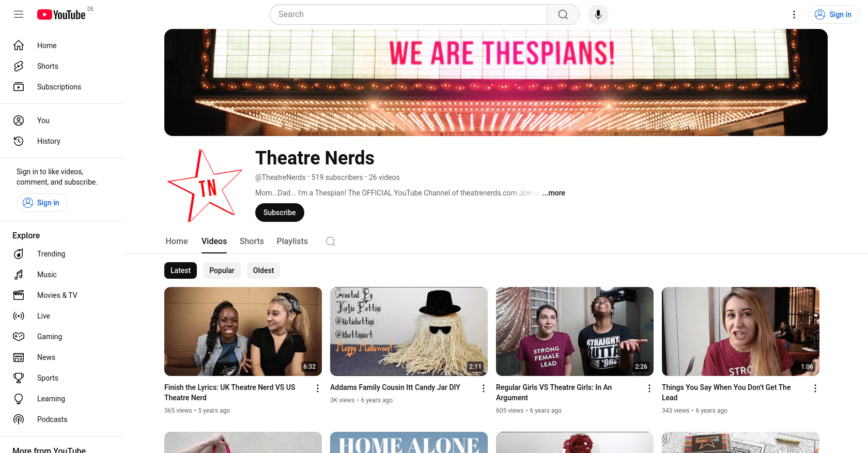Subscribe to Theatre Nerds channel

[x=280, y=213]
